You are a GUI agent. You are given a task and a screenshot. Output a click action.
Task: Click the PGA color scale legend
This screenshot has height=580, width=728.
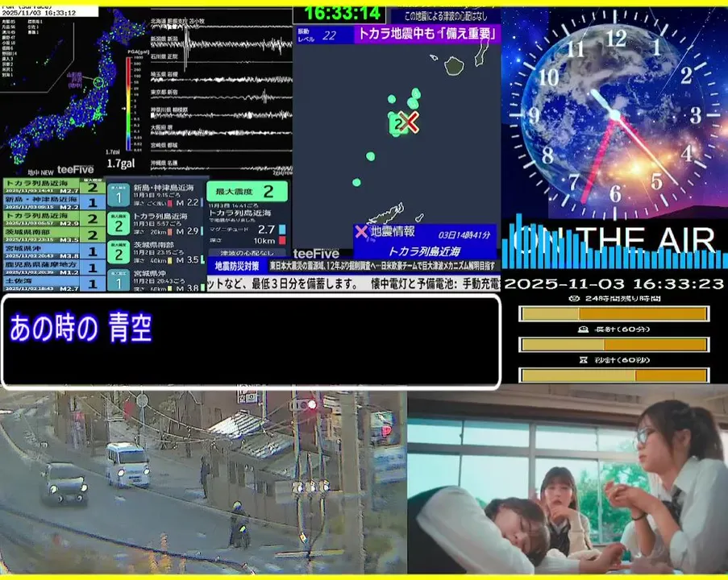(128, 103)
